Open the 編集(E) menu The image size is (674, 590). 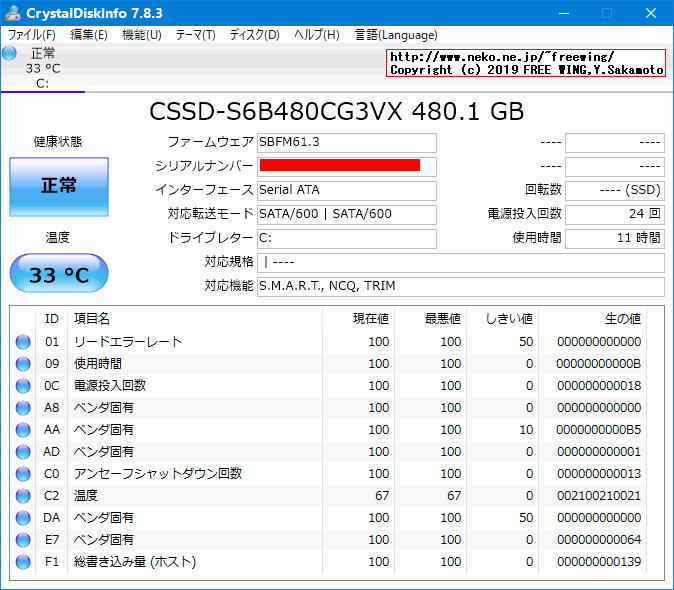[x=89, y=35]
